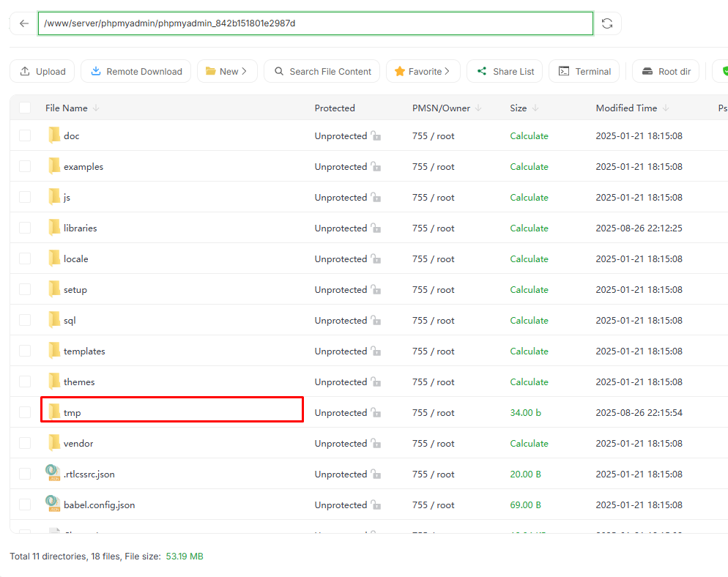Screen dimensions: 728x577
Task: Click the directory path input field
Action: coord(315,23)
